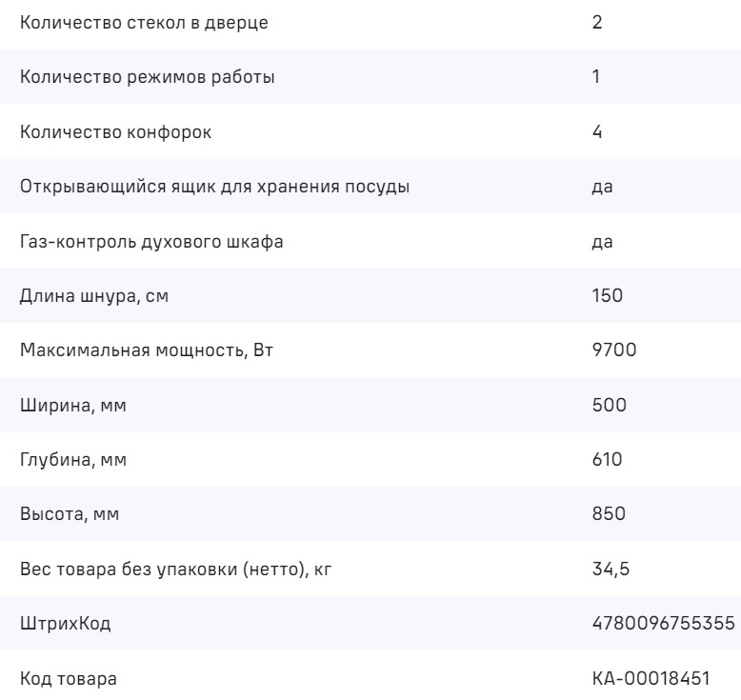Screen dimensions: 741x700
Task: Select the 'Количество режимов работы' row label
Action: coord(148,77)
